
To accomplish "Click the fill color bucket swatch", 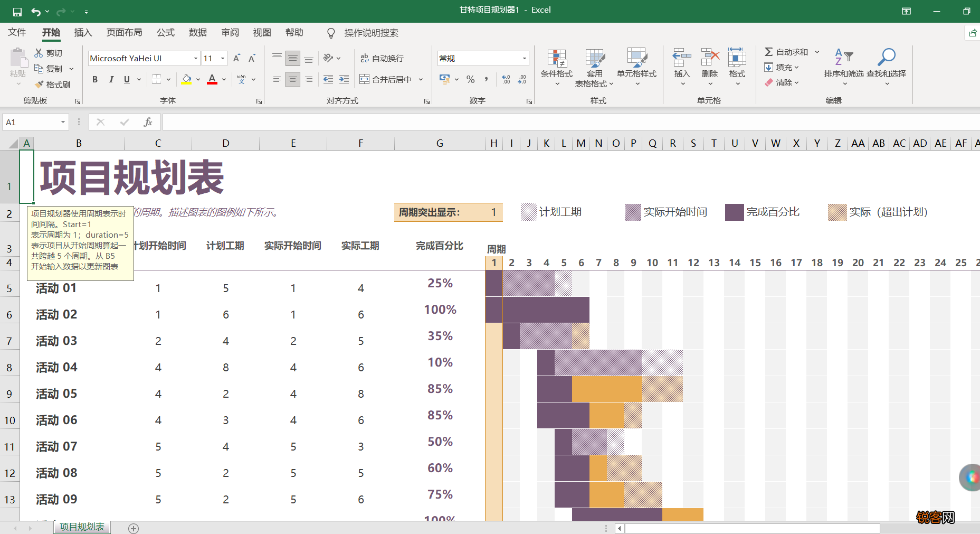I will 187,79.
